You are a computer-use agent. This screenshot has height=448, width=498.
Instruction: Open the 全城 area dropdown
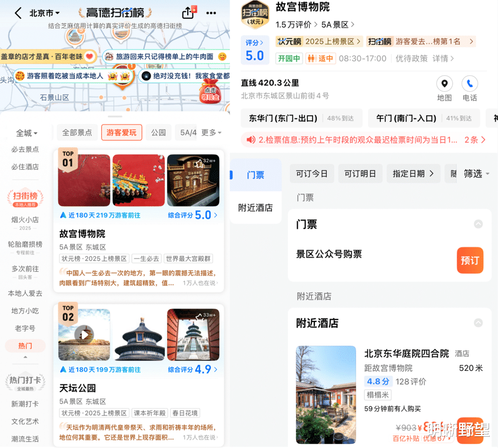(26, 133)
